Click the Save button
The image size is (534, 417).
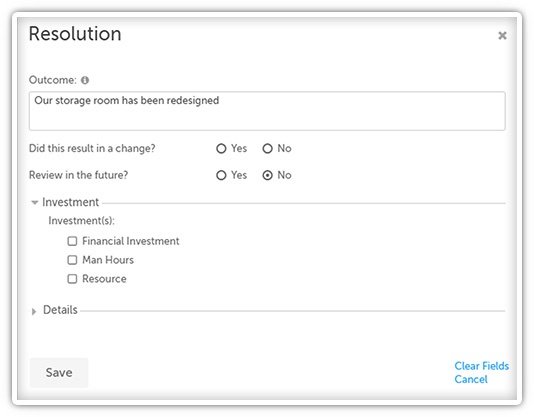coord(59,372)
